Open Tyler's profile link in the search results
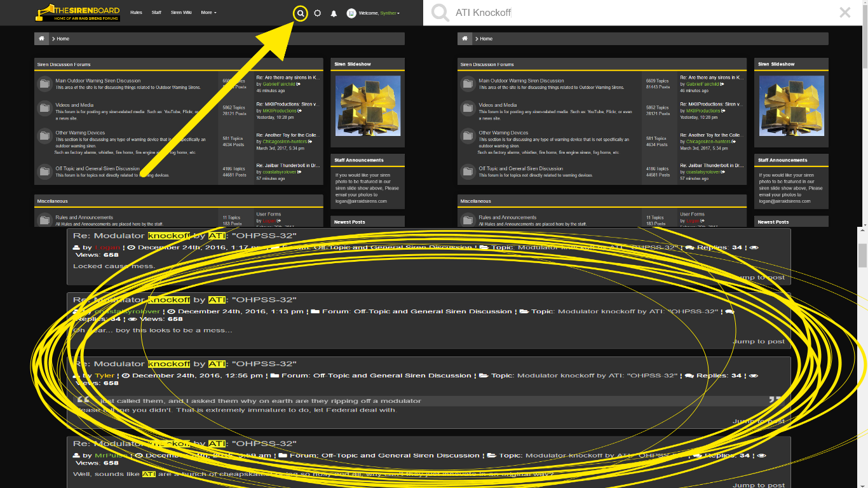Viewport: 868px width, 488px height. (105, 376)
